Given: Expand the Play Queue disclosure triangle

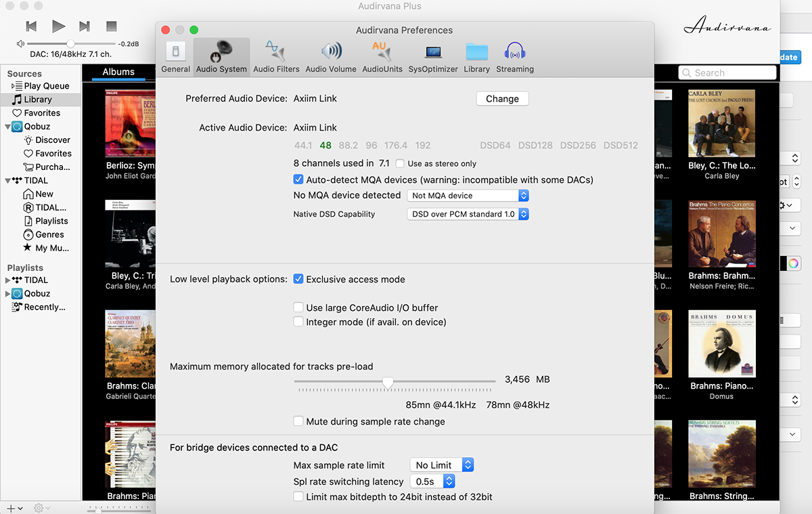Looking at the screenshot, I should [x=14, y=86].
